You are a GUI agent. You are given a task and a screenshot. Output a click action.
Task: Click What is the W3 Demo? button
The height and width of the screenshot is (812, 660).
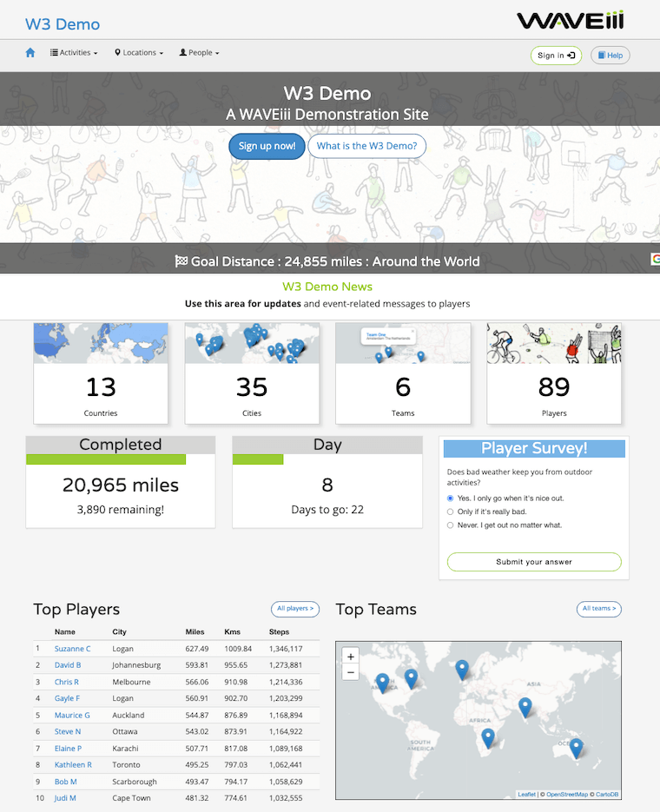point(367,146)
